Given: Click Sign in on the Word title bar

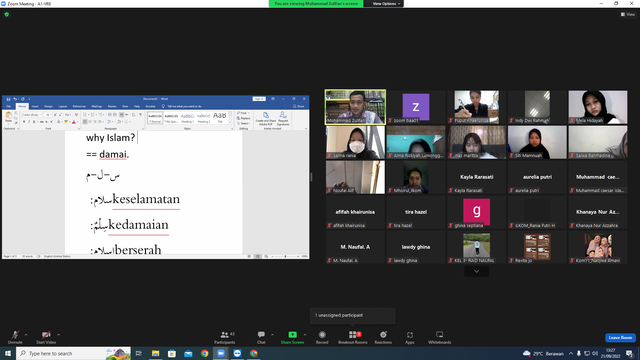Looking at the screenshot, I should (259, 99).
